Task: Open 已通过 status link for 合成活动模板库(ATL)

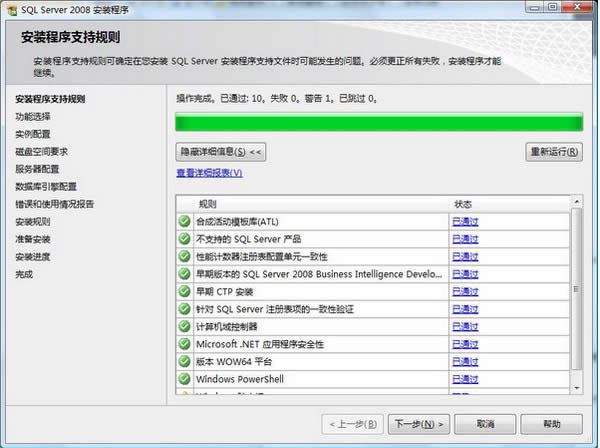Action: pos(465,222)
